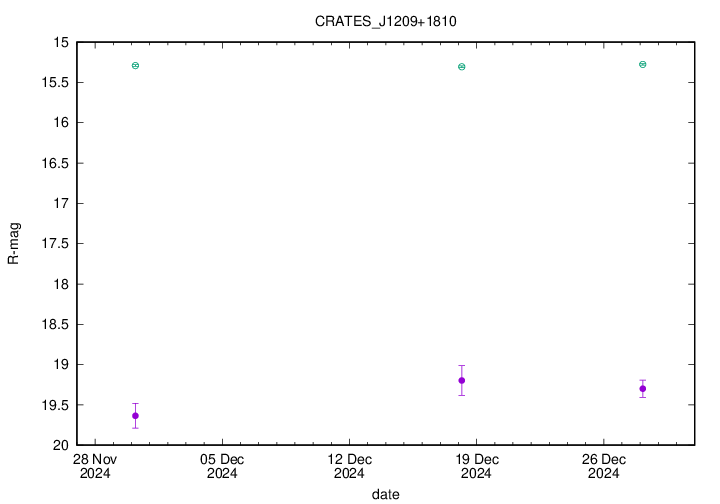Click the R-mag y-axis label
Screen dimensions: 720x504
point(13,244)
